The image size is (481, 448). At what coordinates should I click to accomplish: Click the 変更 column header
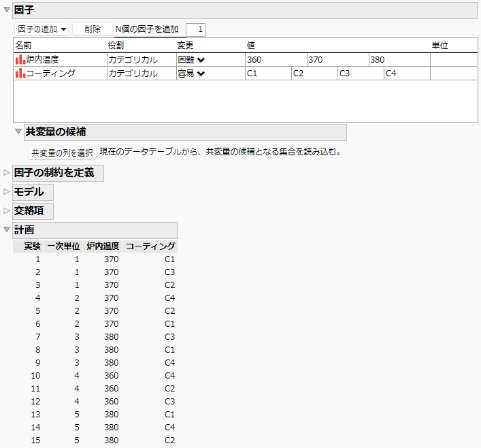(x=185, y=46)
